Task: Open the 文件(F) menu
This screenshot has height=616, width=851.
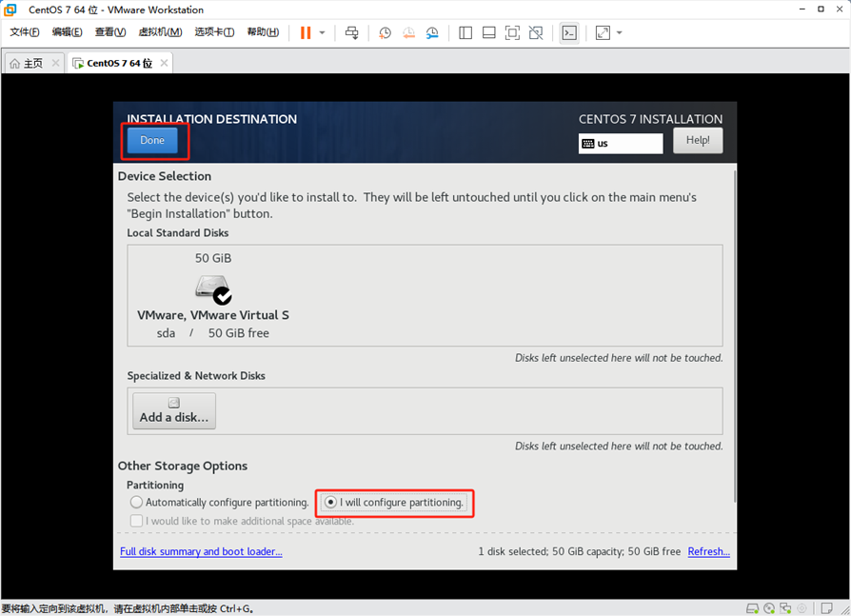Action: [25, 32]
